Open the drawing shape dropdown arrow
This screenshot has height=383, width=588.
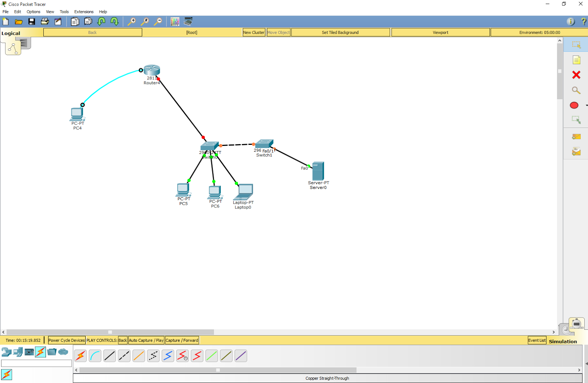(x=586, y=105)
